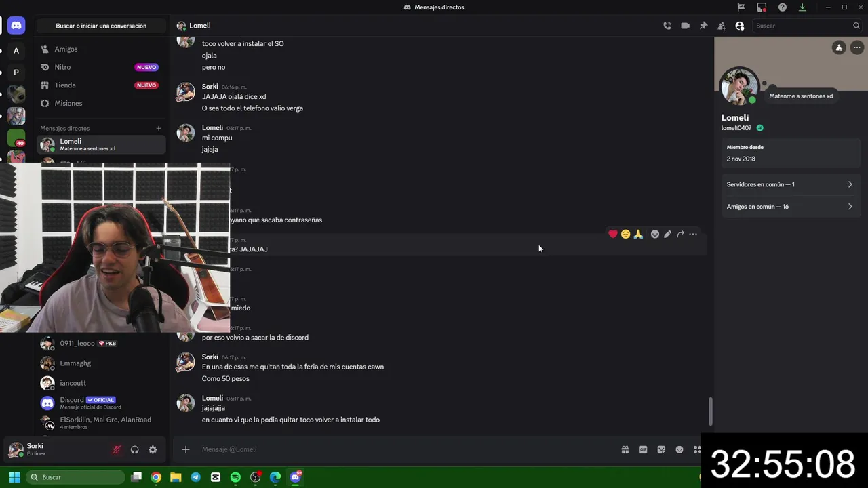
Task: Expand Servidores en común — 1
Action: point(790,184)
